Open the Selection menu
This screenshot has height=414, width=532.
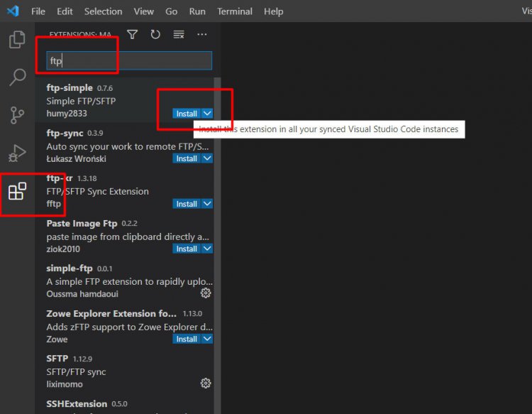(x=103, y=11)
